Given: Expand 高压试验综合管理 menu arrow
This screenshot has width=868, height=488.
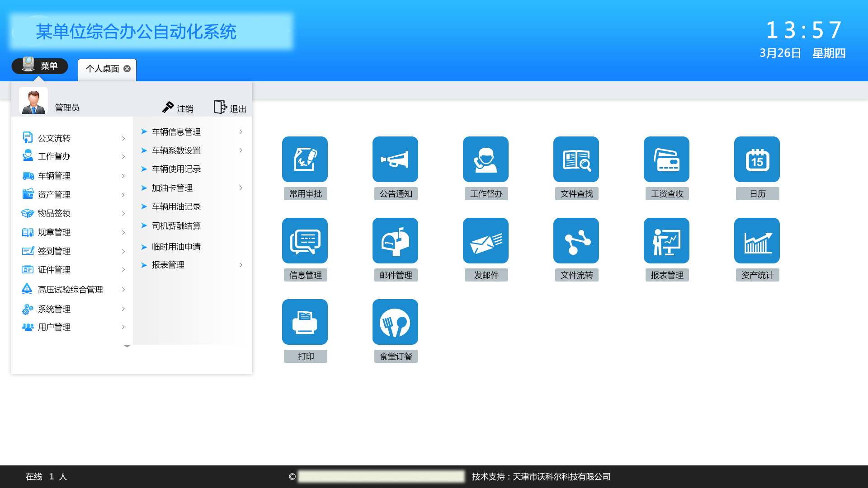Looking at the screenshot, I should [123, 290].
